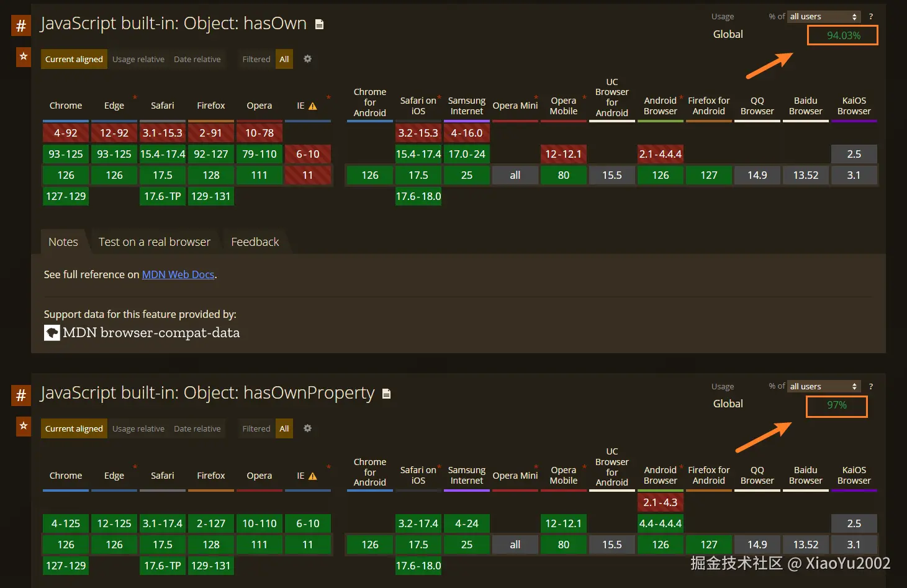This screenshot has width=907, height=588.
Task: Select Current aligned view in hasOwnProperty table
Action: 74,428
